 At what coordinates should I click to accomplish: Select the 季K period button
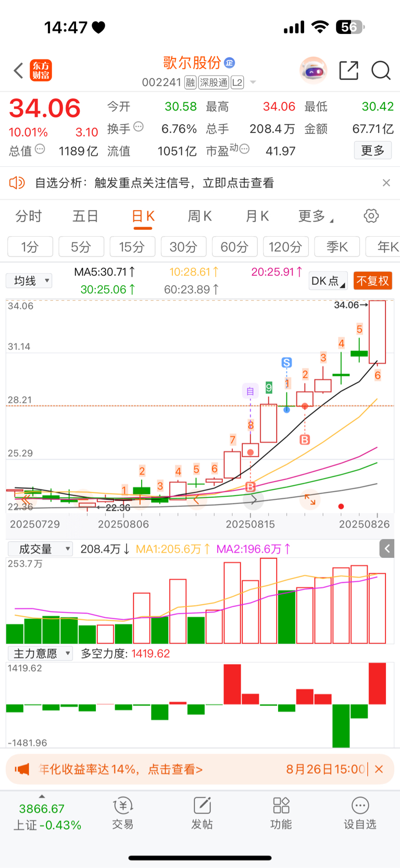(x=337, y=247)
